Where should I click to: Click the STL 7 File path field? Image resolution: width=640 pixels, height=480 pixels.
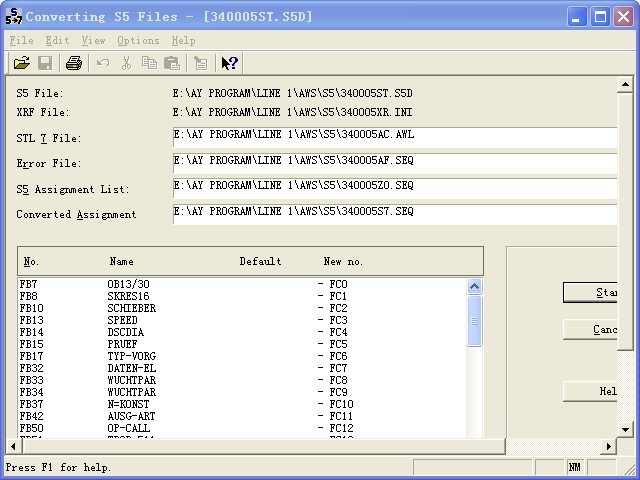(x=395, y=138)
